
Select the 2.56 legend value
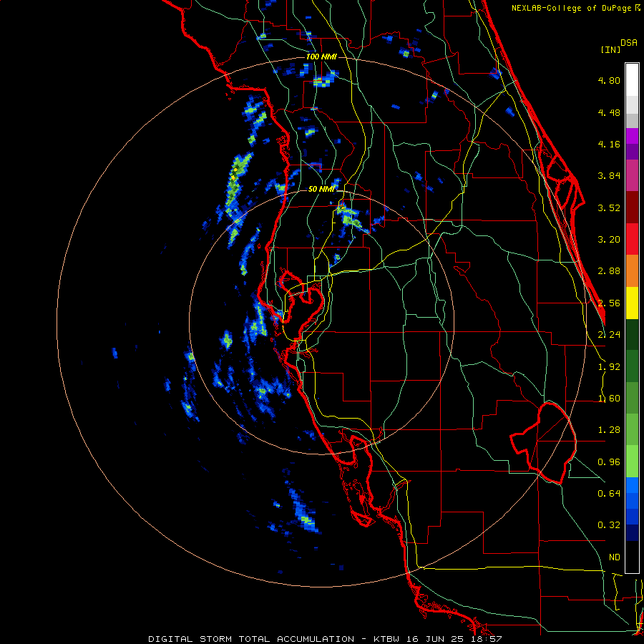[x=609, y=303]
